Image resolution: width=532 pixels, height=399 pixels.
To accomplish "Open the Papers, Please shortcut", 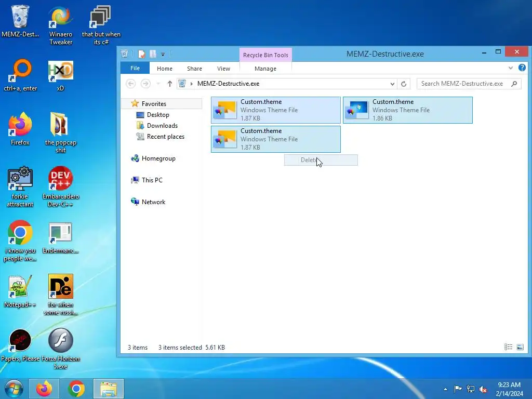I will pyautogui.click(x=20, y=345).
